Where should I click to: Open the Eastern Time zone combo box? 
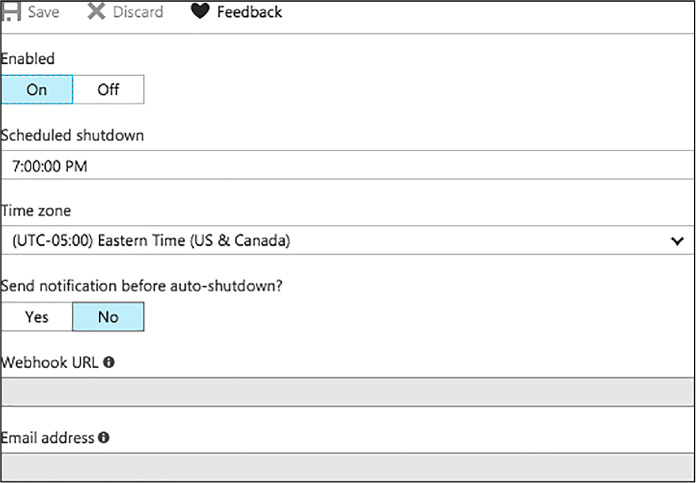(x=348, y=240)
